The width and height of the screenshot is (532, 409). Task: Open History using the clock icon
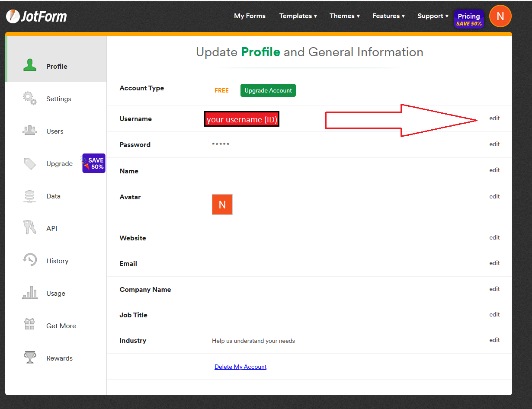pyautogui.click(x=29, y=259)
